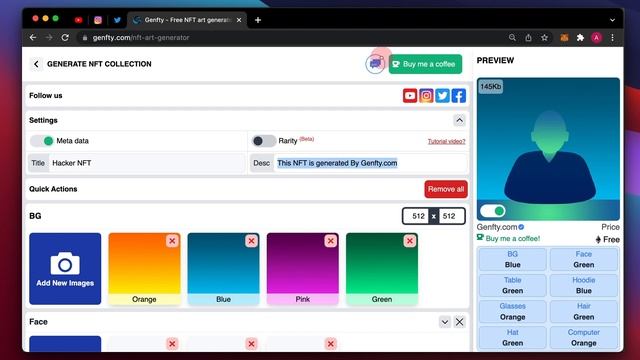Screen dimensions: 640x360
Task: Toggle the Meta data switch off
Action: 42,141
